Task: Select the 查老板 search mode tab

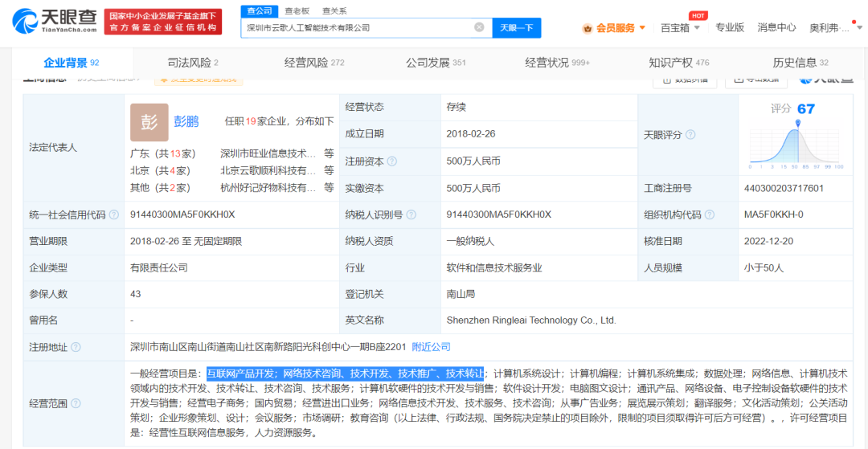Action: (x=297, y=10)
